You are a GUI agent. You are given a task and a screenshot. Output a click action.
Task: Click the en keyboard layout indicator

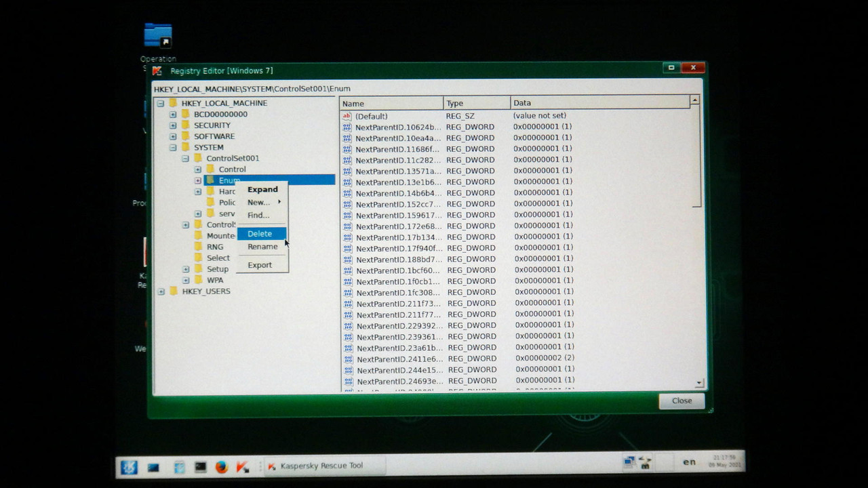pos(689,462)
